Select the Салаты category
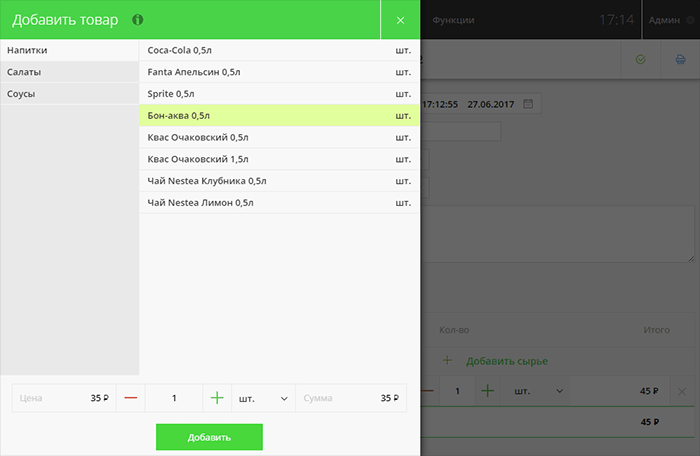 click(x=69, y=72)
